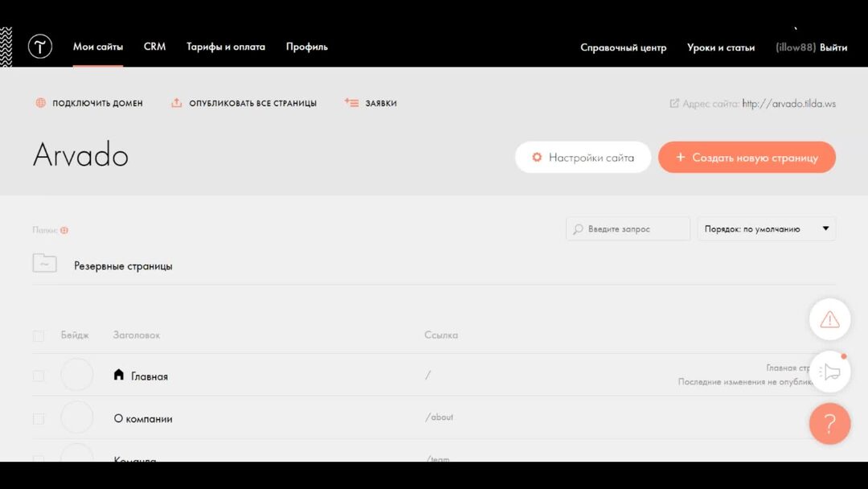Click the globe icon for Подключить домен
This screenshot has width=868, height=489.
41,102
